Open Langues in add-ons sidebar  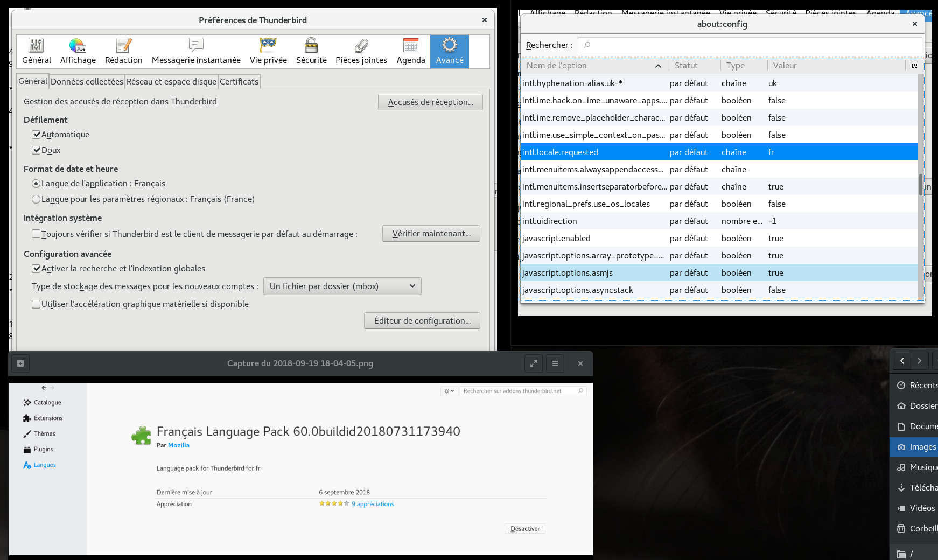pyautogui.click(x=40, y=465)
